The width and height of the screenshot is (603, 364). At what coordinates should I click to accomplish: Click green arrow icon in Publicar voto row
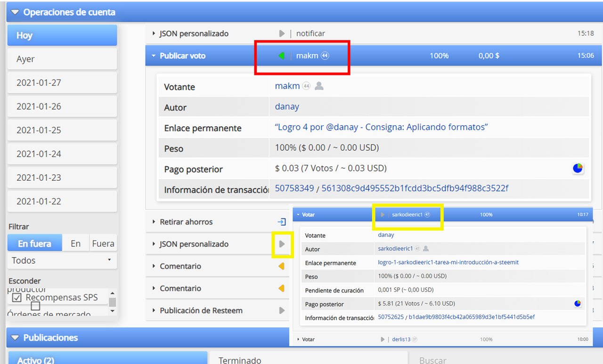[281, 56]
